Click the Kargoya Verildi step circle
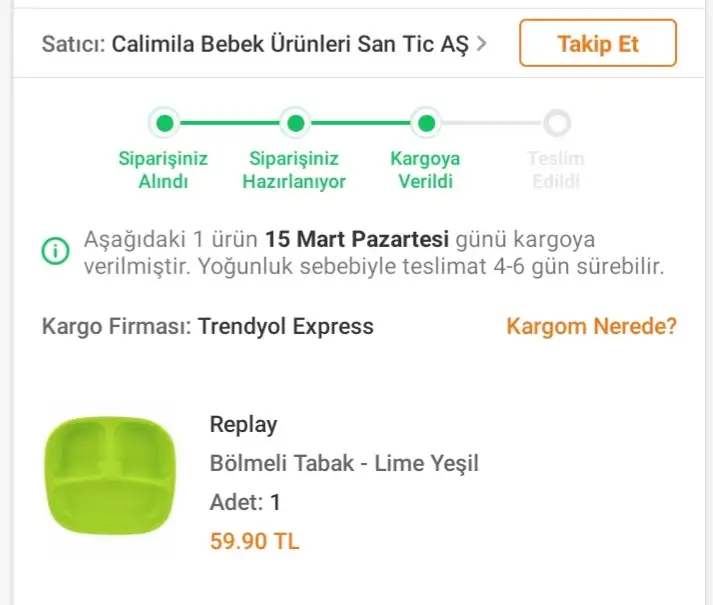This screenshot has width=713, height=605. click(427, 124)
